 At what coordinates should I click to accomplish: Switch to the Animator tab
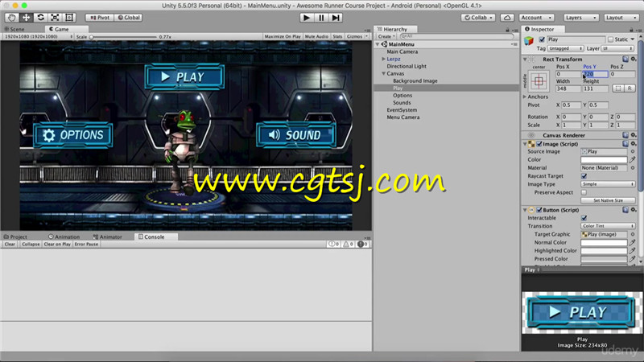[108, 237]
